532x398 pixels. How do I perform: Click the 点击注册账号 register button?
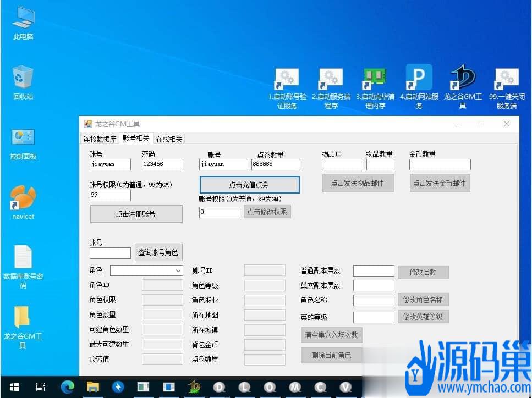[x=136, y=213]
